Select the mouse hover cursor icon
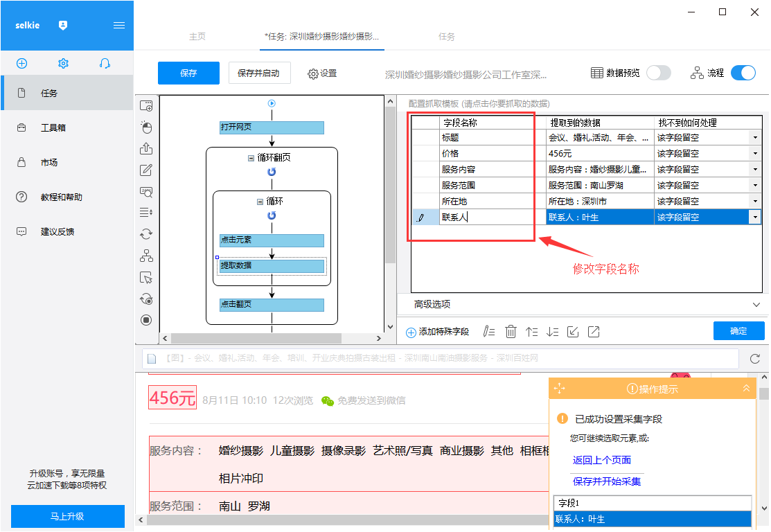Viewport: 771px width, 532px height. tap(146, 277)
